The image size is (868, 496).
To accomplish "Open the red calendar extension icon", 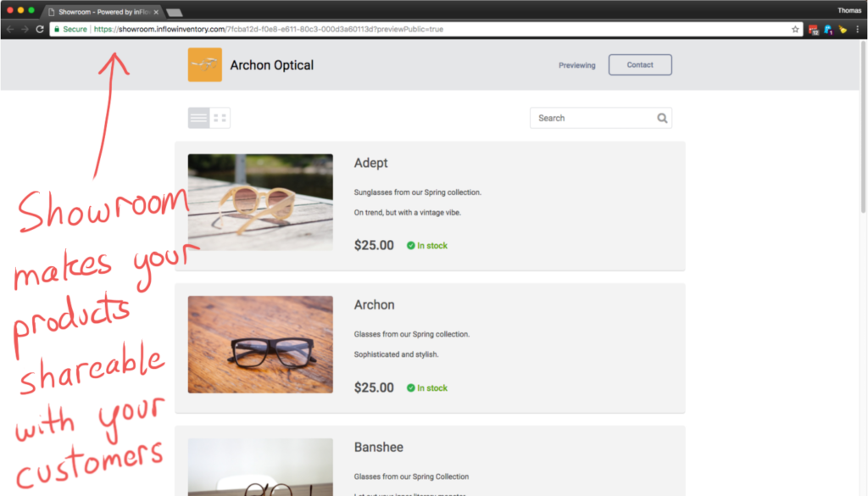I will [x=813, y=30].
